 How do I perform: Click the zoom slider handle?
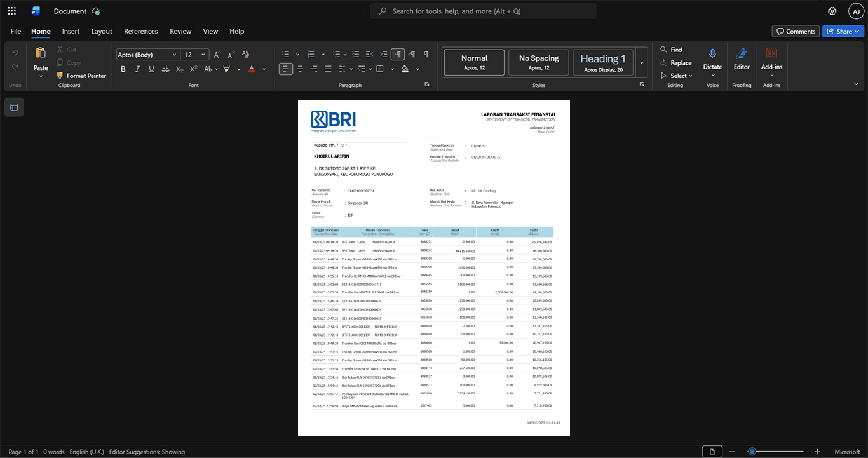[x=752, y=452]
